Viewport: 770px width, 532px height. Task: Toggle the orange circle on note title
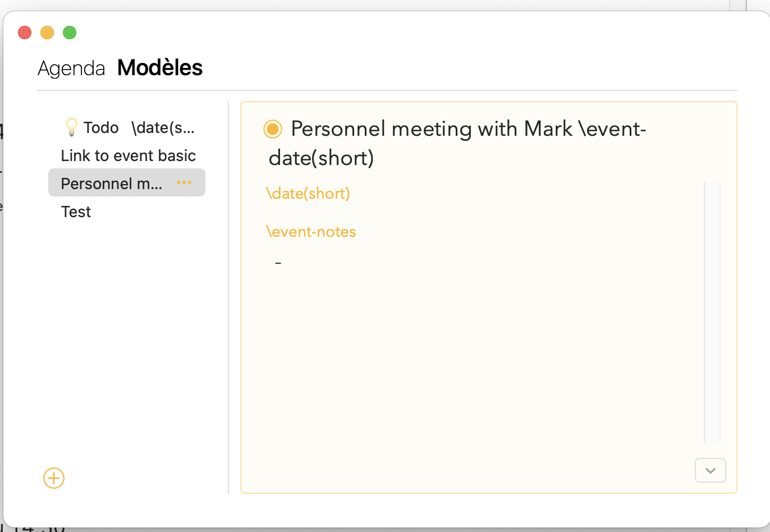[x=273, y=129]
